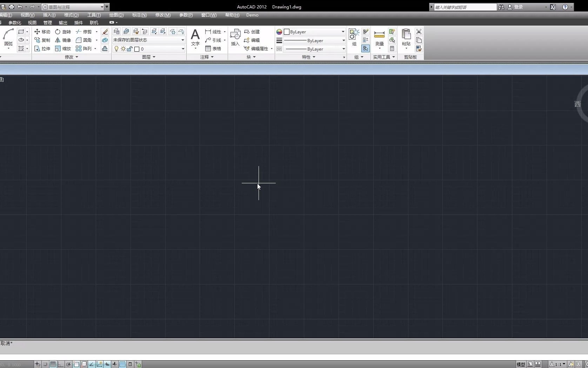Viewport: 588px width, 368px height.
Task: Click 创建 (Create) block
Action: (252, 32)
